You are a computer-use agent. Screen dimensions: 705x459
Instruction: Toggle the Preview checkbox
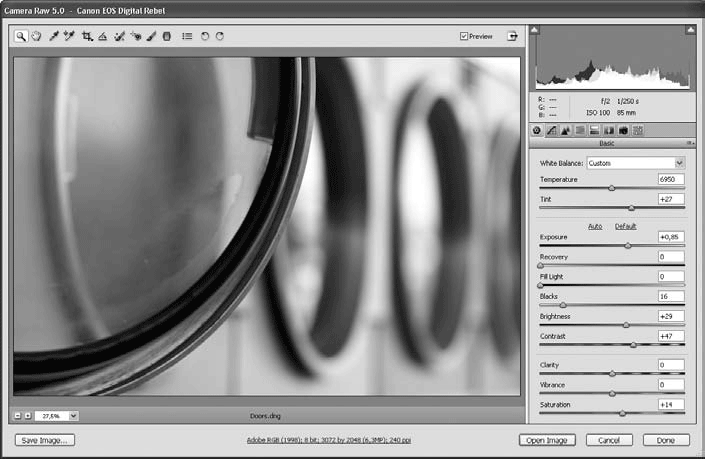[464, 36]
